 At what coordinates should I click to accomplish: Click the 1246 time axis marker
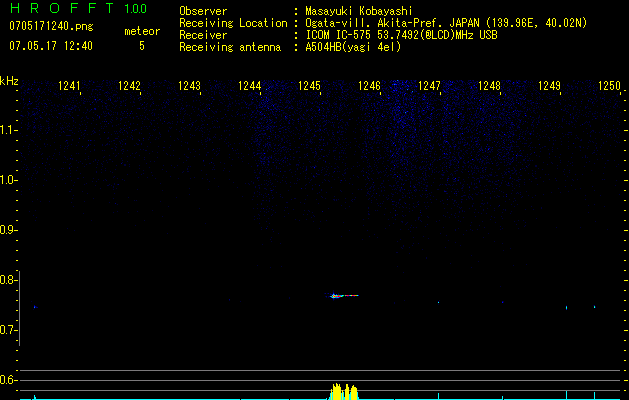pyautogui.click(x=369, y=86)
